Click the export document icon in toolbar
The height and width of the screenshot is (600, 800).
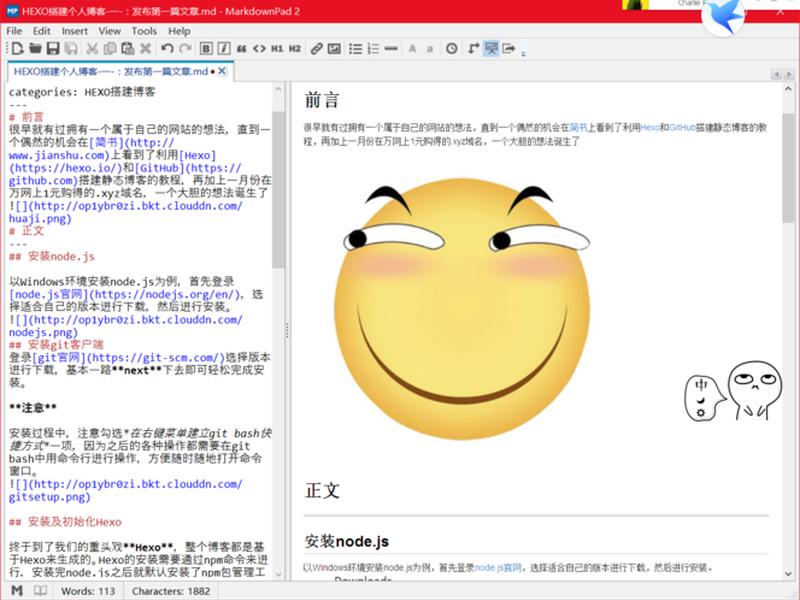pyautogui.click(x=509, y=48)
